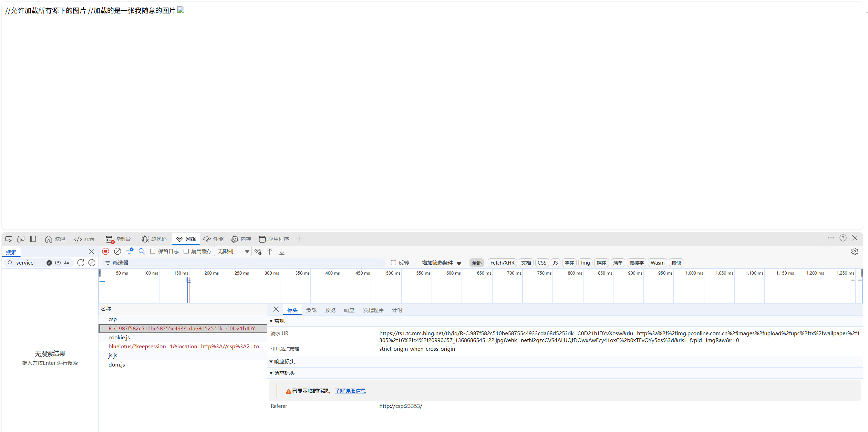The height and width of the screenshot is (432, 868).
Task: Open network conditions via the Wi-Fi gear icon
Action: [x=258, y=251]
